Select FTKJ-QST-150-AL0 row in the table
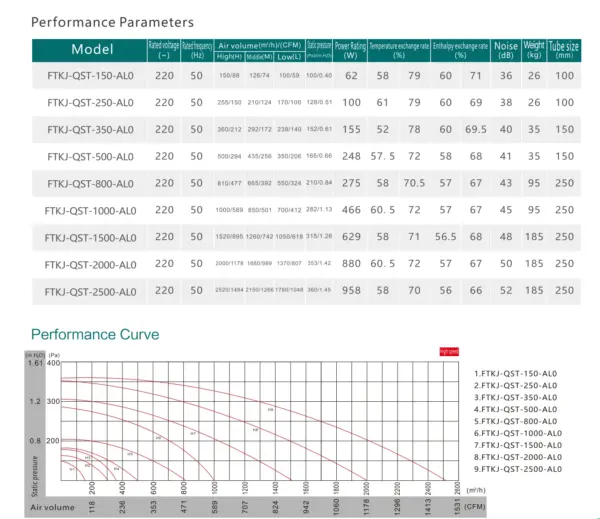The height and width of the screenshot is (519, 600). point(90,75)
